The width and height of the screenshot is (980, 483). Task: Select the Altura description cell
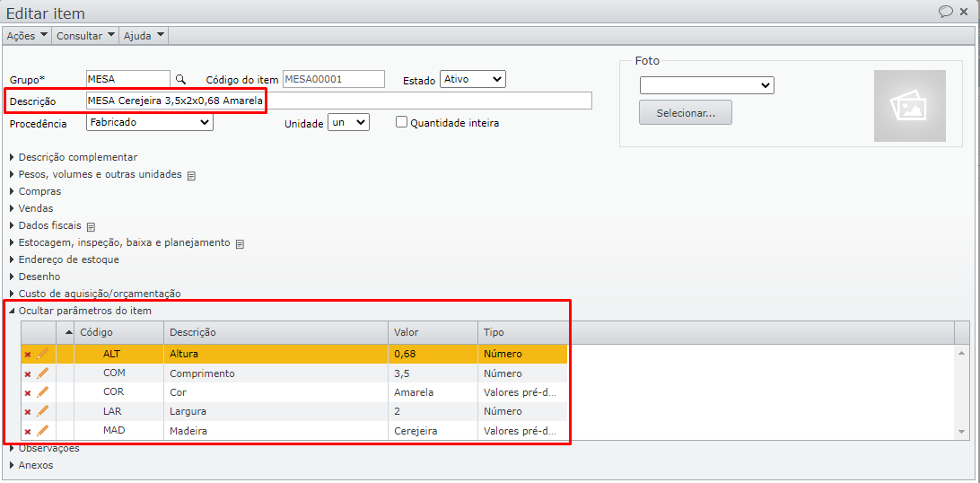[276, 355]
